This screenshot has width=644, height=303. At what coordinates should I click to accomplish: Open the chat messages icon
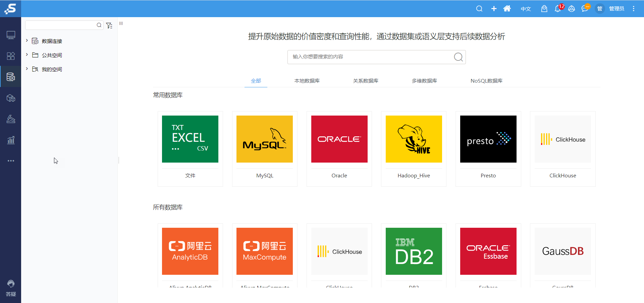click(x=586, y=8)
